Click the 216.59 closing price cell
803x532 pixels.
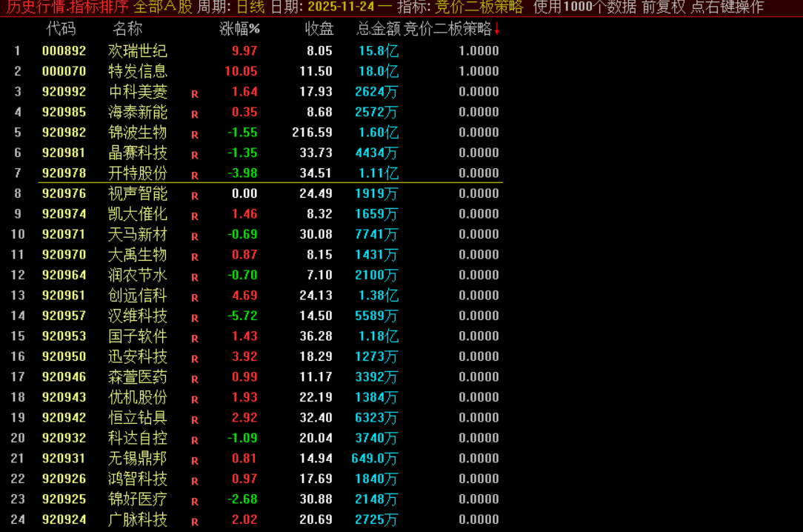(x=312, y=133)
